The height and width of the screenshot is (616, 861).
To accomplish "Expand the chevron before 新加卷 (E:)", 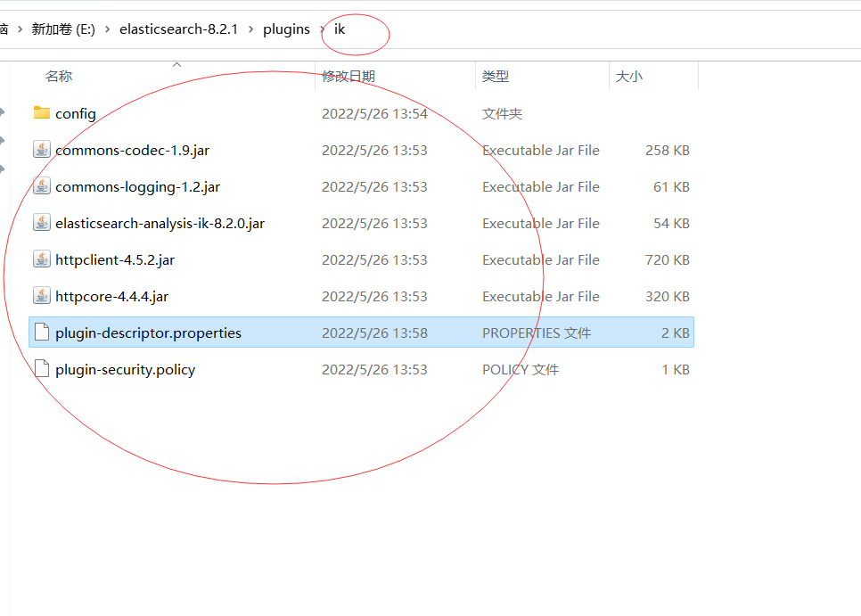I will click(20, 29).
